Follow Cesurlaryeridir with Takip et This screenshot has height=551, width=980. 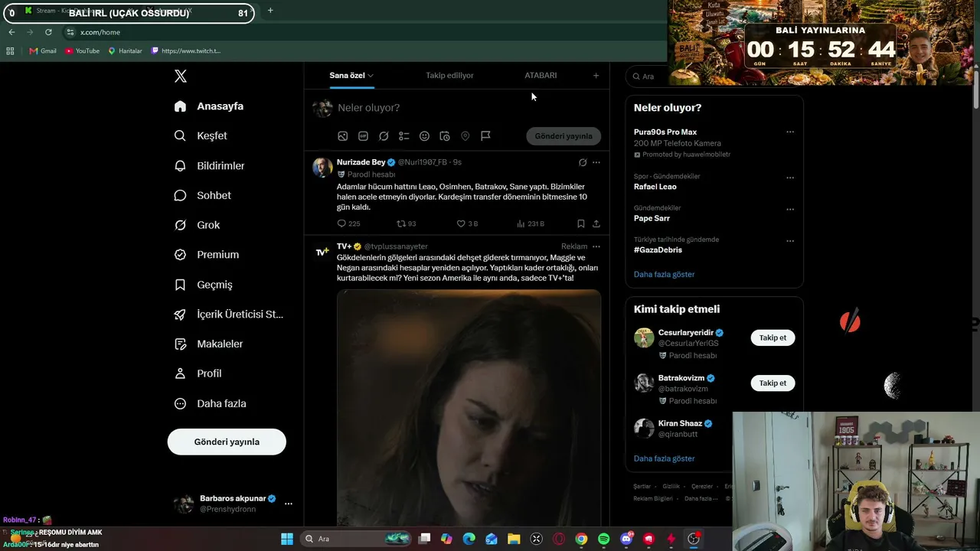pos(773,337)
